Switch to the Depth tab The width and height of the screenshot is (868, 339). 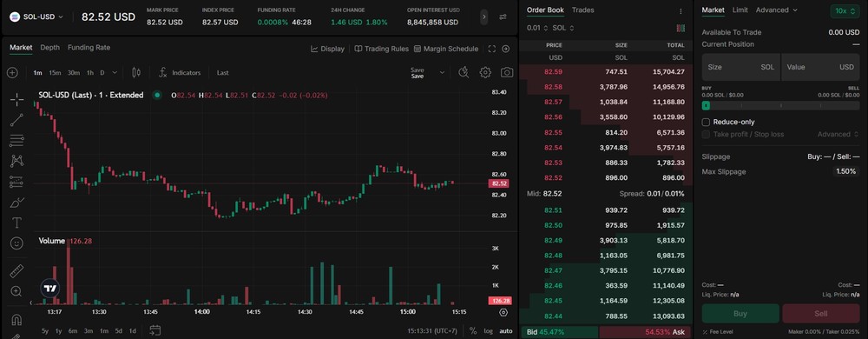tap(49, 48)
